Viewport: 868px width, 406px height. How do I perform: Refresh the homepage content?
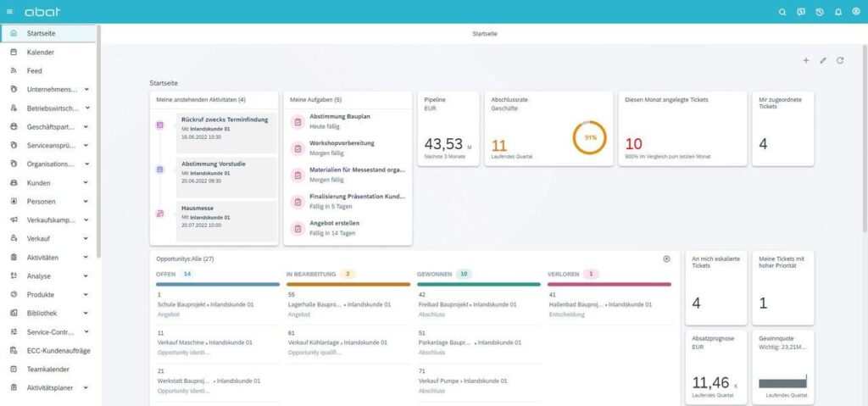[x=840, y=60]
